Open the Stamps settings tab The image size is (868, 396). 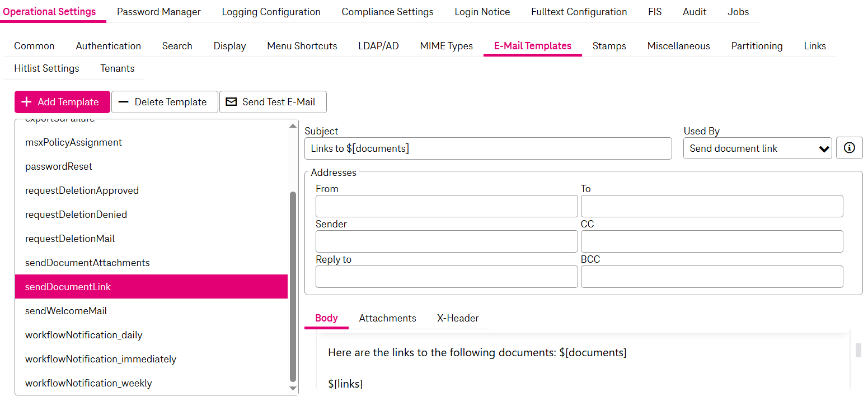click(609, 46)
